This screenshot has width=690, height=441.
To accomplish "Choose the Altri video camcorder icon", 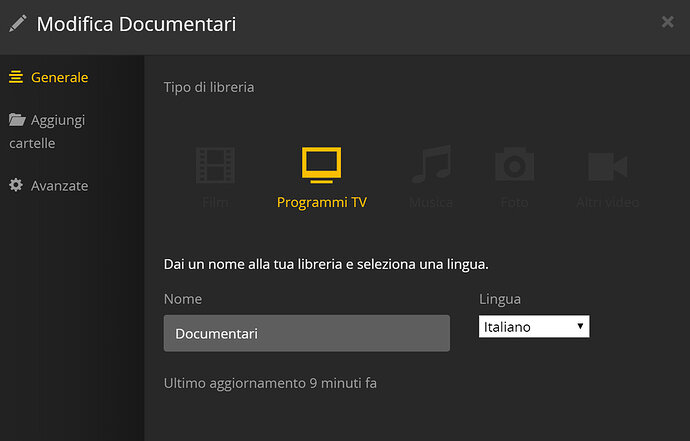I will coord(608,166).
